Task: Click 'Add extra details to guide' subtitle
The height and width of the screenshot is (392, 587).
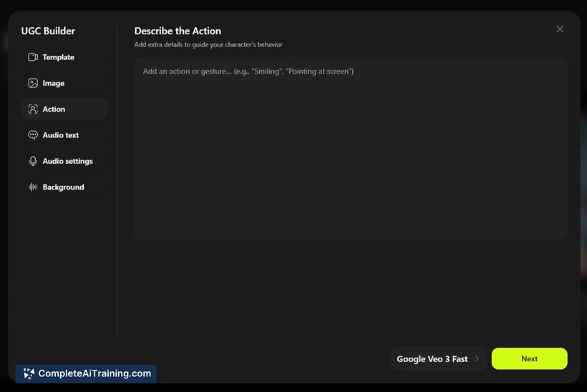Action: point(208,44)
